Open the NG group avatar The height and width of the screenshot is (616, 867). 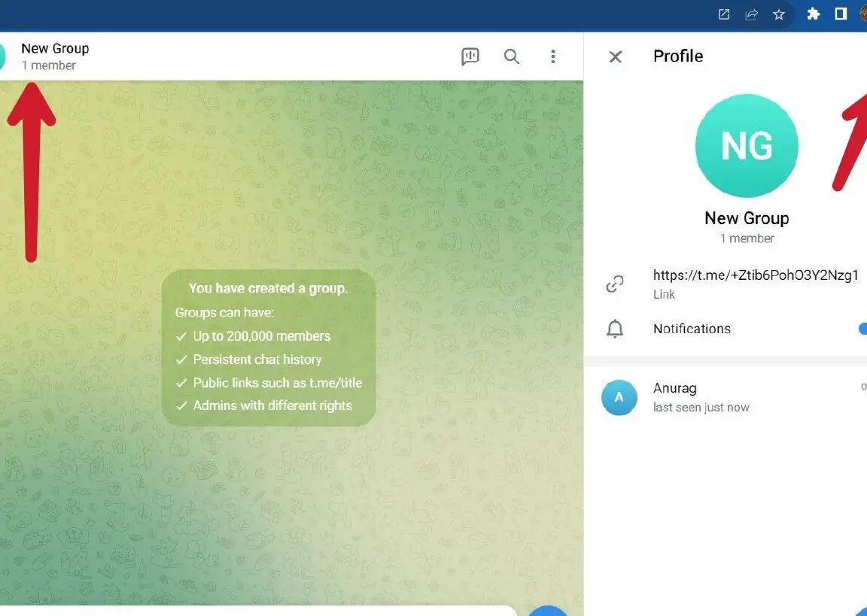pos(747,146)
